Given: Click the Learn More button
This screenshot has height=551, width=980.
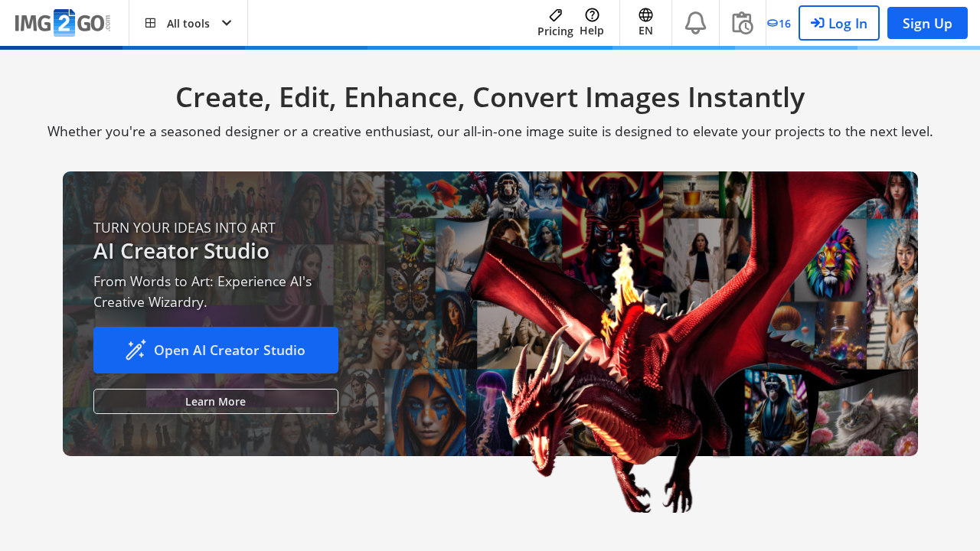Looking at the screenshot, I should [215, 401].
